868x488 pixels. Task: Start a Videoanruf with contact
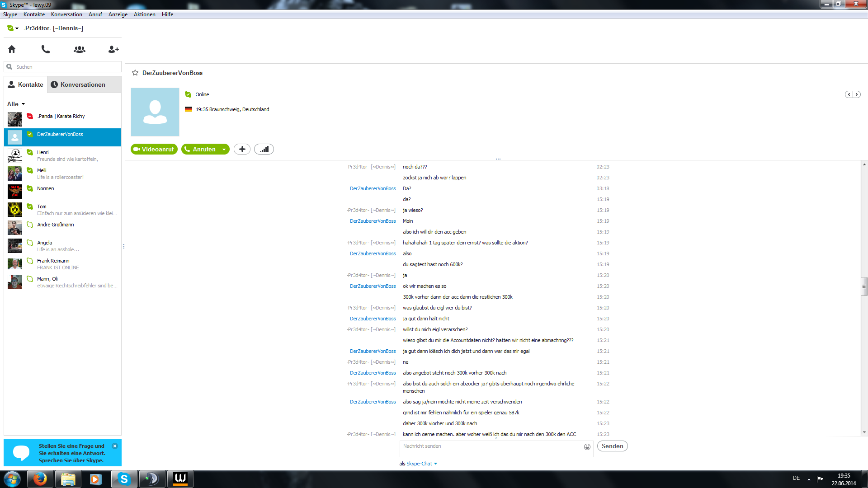pos(154,149)
